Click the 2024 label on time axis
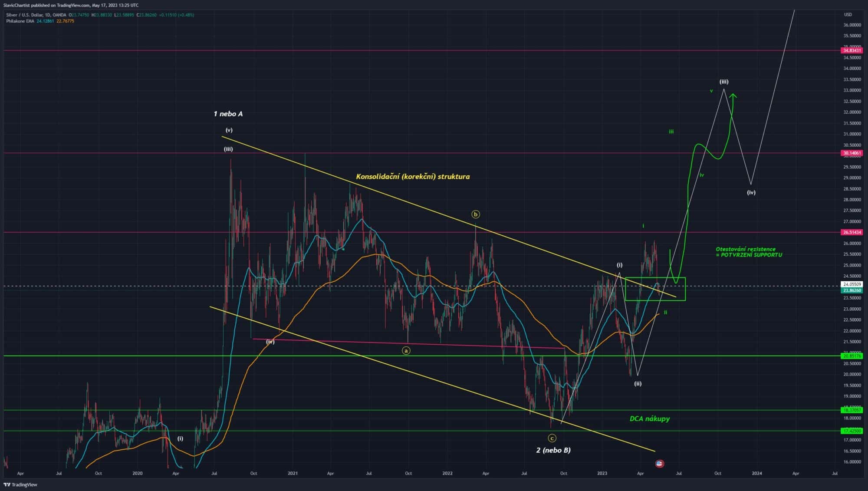 pyautogui.click(x=757, y=473)
